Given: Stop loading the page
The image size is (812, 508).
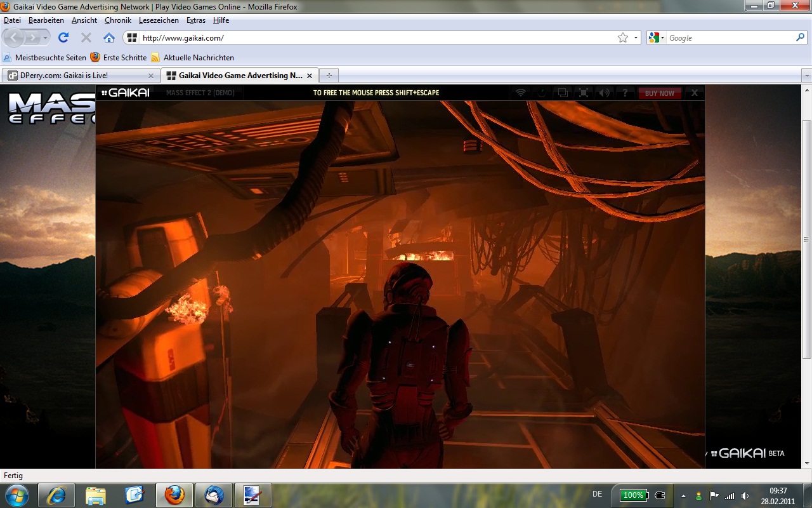Looking at the screenshot, I should click(x=86, y=37).
